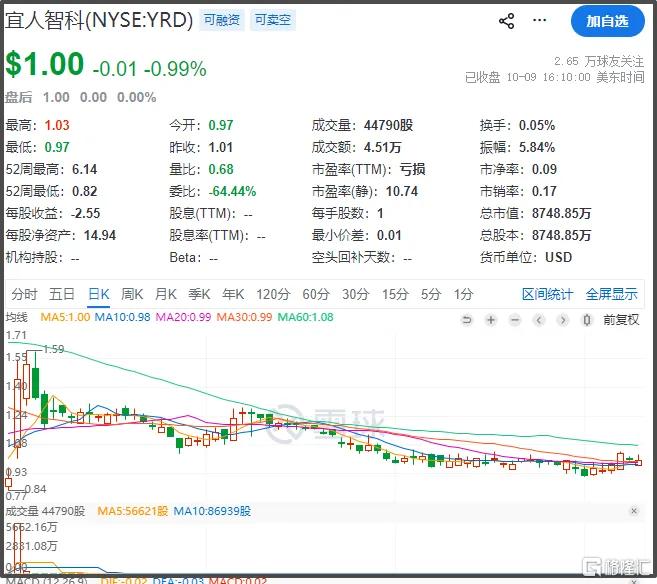Move chart right with arrow icon

coord(563,320)
